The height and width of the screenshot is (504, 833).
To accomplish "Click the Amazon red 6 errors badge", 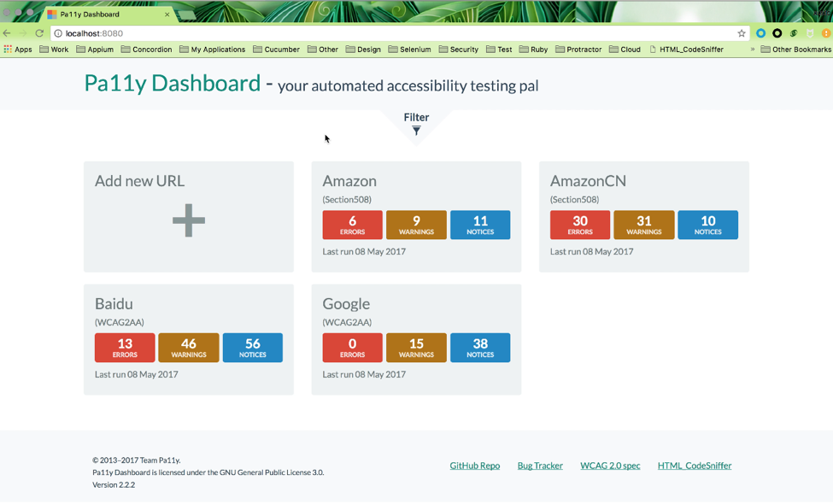I will pyautogui.click(x=352, y=225).
